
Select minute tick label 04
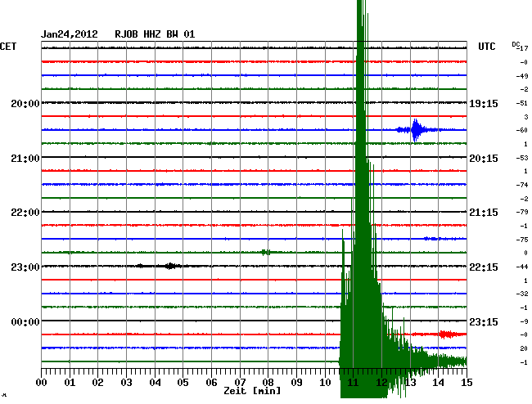click(x=155, y=383)
